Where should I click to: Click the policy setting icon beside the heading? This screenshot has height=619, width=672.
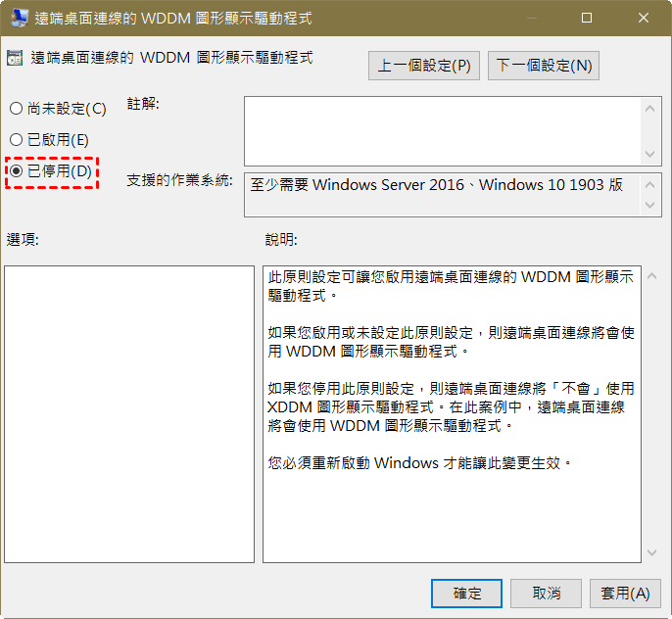point(15,58)
